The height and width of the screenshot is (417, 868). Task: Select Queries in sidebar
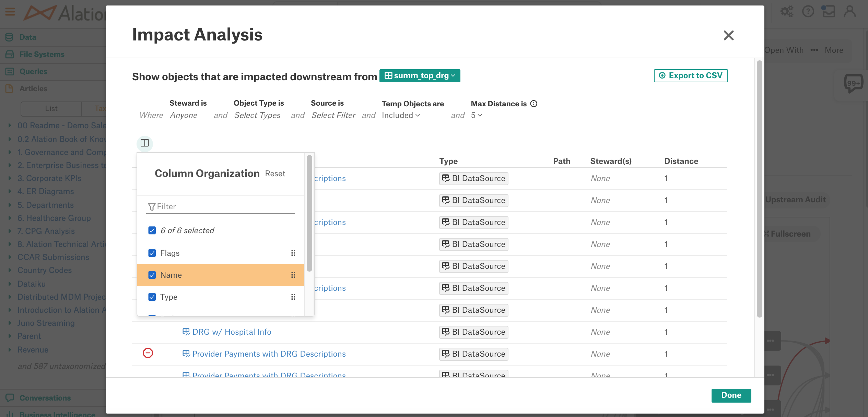33,71
